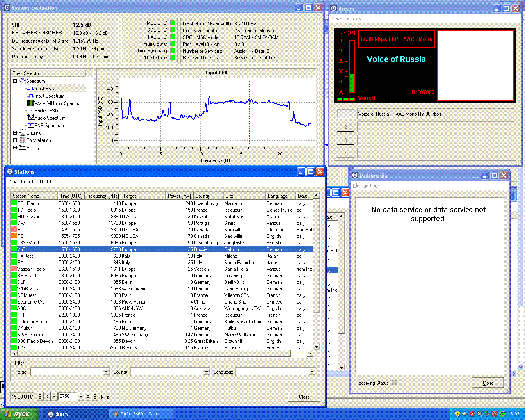The width and height of the screenshot is (525, 420).
Task: Click the FAC CRC status indicator
Action: pos(173,37)
